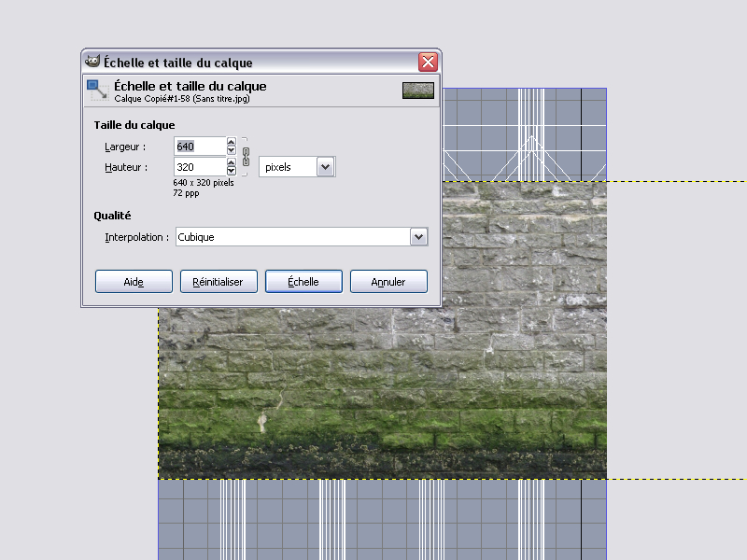Cancel the dialog with Annuler

click(x=388, y=282)
